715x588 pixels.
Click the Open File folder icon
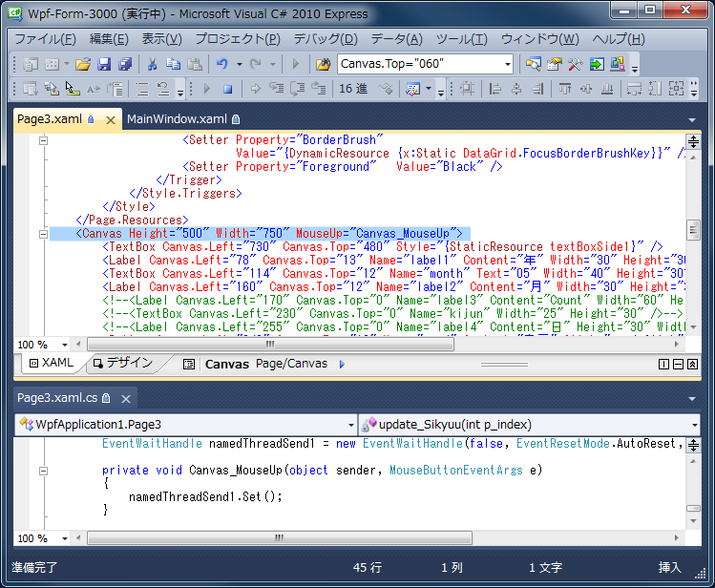pos(82,64)
